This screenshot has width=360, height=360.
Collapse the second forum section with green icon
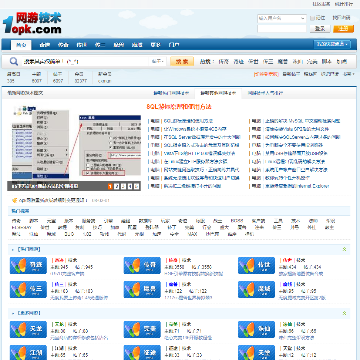click(345, 313)
